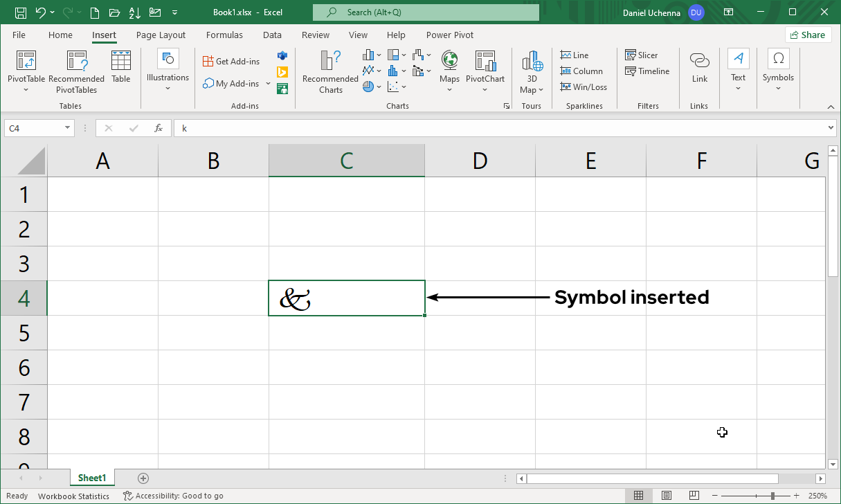
Task: Insert a Link via the ribbon
Action: (x=700, y=66)
